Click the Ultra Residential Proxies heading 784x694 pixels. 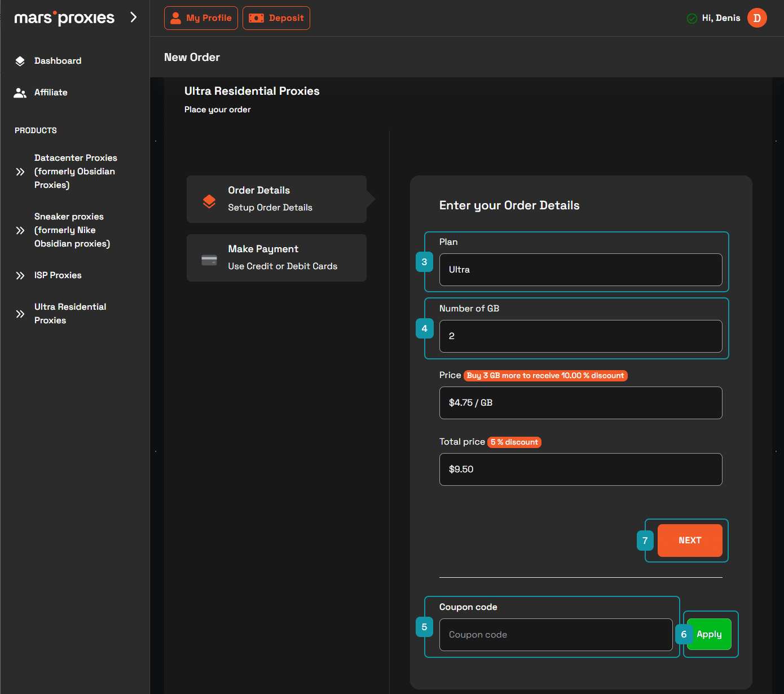click(252, 91)
